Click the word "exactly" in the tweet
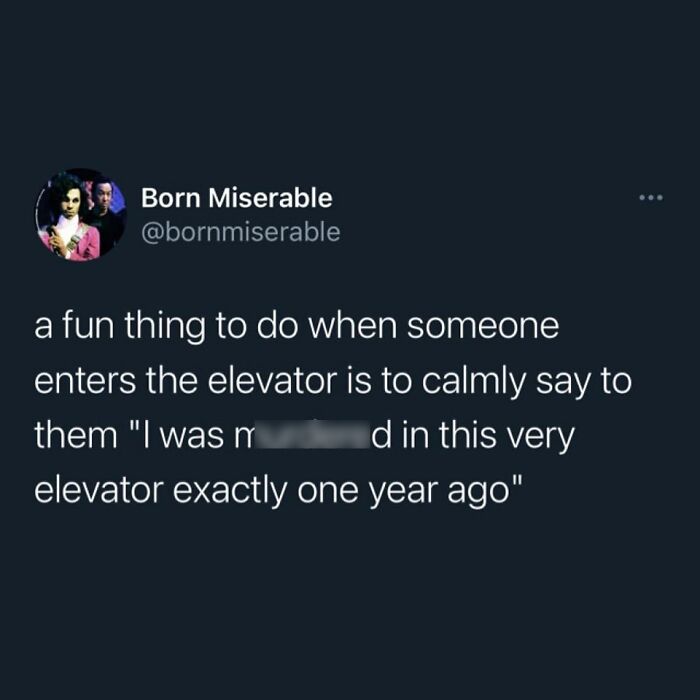The height and width of the screenshot is (700, 700). click(229, 492)
